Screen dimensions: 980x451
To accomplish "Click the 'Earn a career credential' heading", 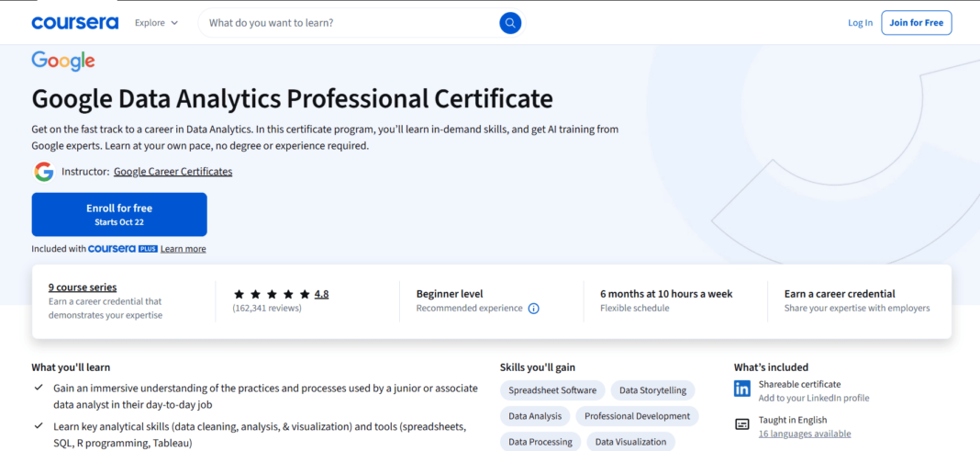I will click(x=840, y=294).
